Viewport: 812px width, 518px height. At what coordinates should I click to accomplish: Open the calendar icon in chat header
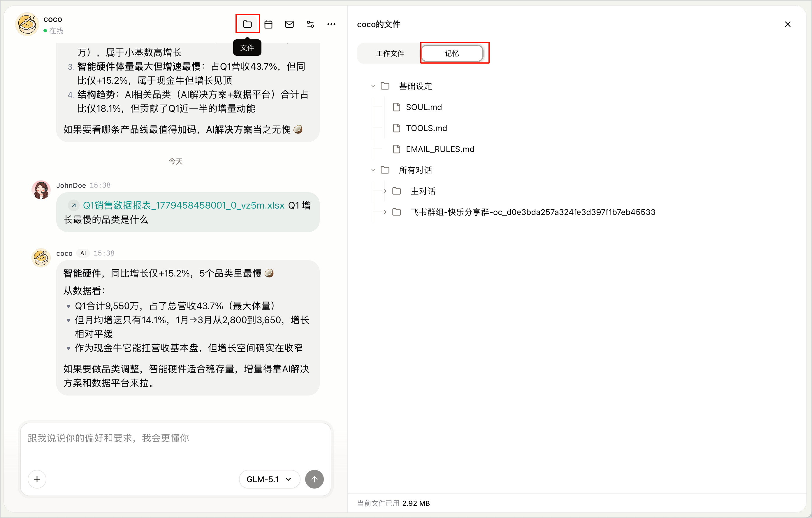268,24
